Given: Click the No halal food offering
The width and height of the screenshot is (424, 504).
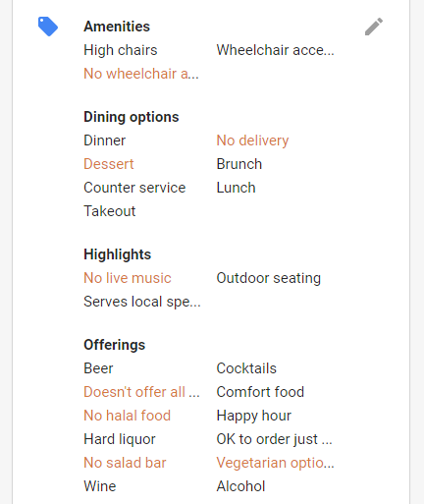Looking at the screenshot, I should 128,416.
